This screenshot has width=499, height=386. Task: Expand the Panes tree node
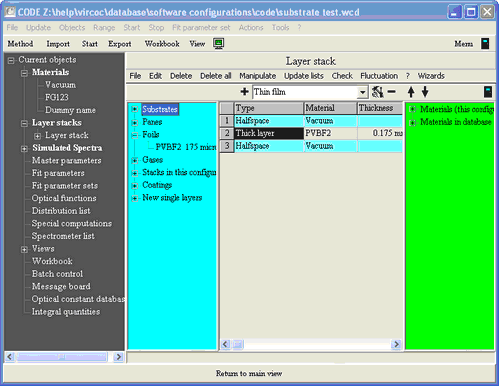[135, 122]
